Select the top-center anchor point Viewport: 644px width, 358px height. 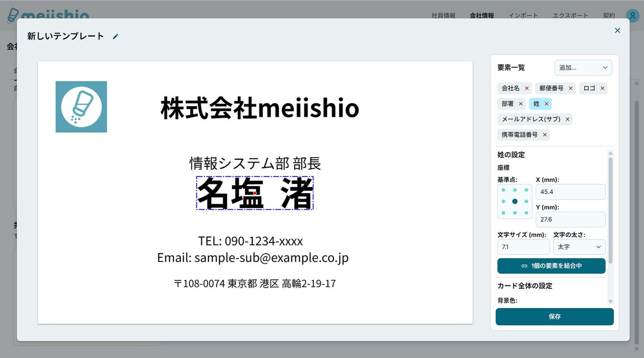pyautogui.click(x=515, y=190)
